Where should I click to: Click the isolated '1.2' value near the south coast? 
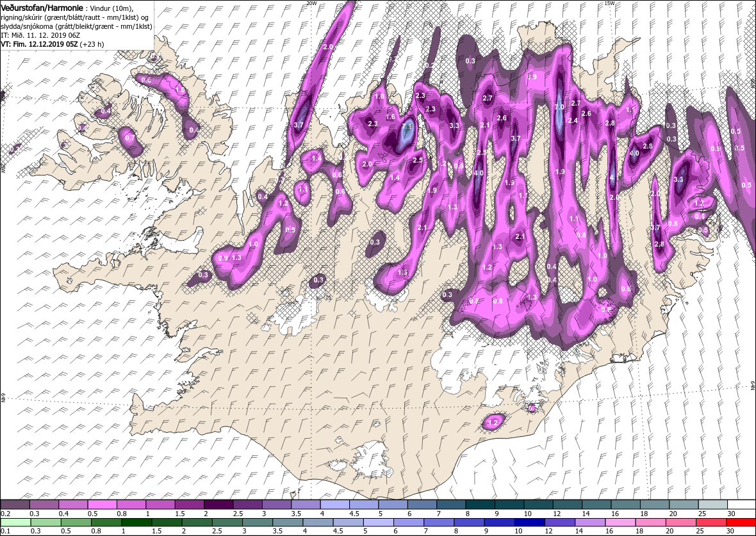point(493,423)
